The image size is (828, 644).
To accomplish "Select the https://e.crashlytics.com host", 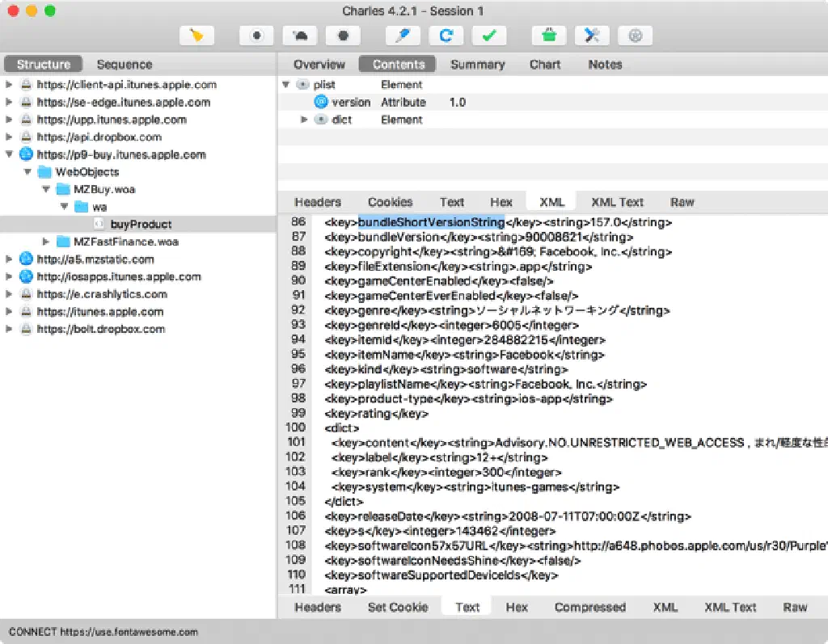I will [101, 294].
